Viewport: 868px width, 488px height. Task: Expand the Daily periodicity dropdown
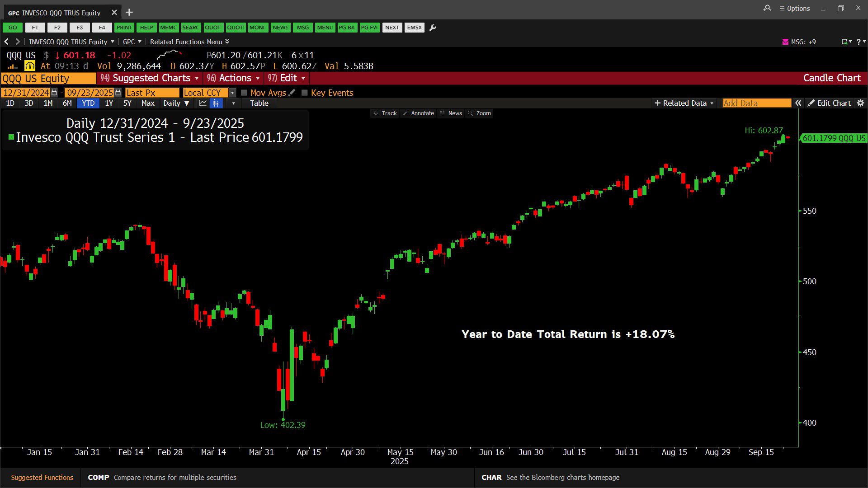tap(176, 103)
